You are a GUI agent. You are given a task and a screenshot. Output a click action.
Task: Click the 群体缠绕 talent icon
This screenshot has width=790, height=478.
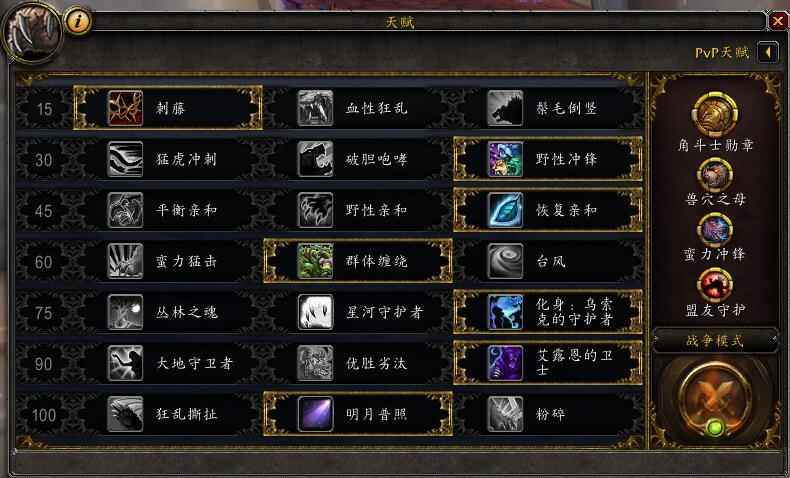[x=315, y=261]
